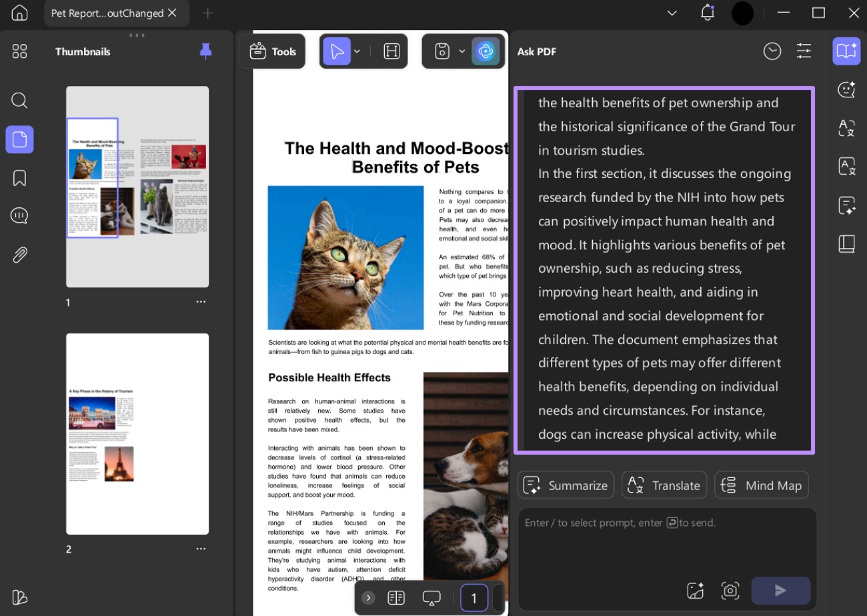Open options menu for page 1 thumbnail

click(201, 302)
